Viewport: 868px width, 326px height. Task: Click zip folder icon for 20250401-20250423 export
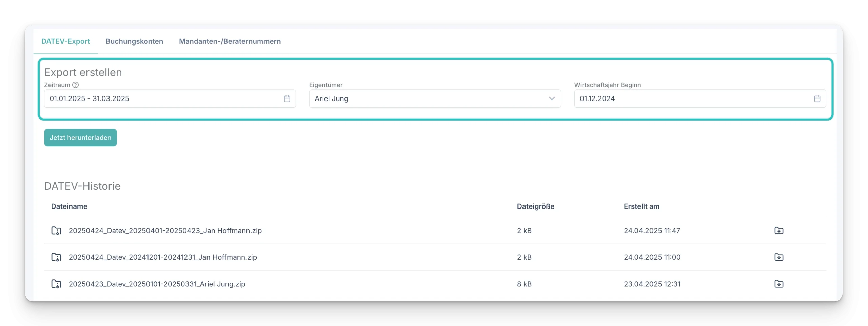[56, 231]
